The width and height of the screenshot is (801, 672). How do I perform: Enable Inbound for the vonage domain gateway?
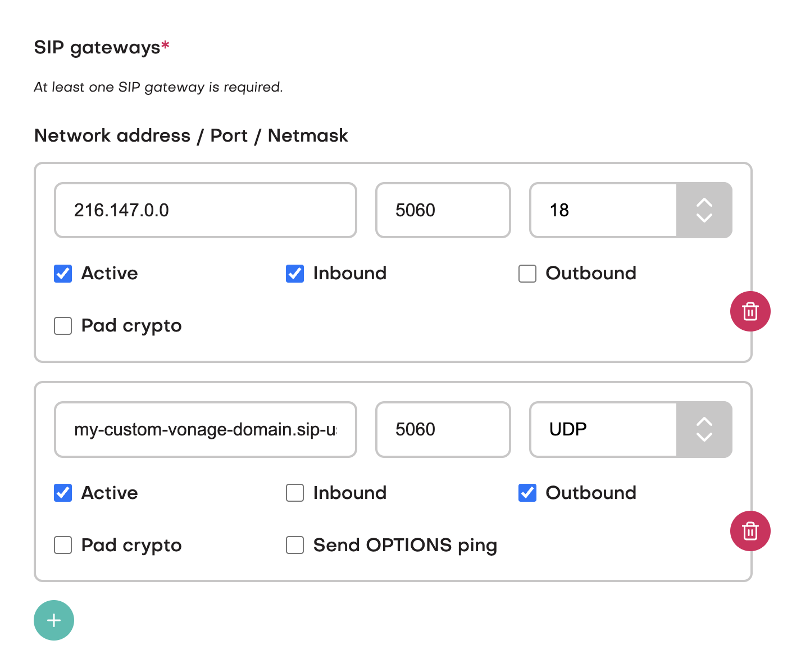(295, 493)
